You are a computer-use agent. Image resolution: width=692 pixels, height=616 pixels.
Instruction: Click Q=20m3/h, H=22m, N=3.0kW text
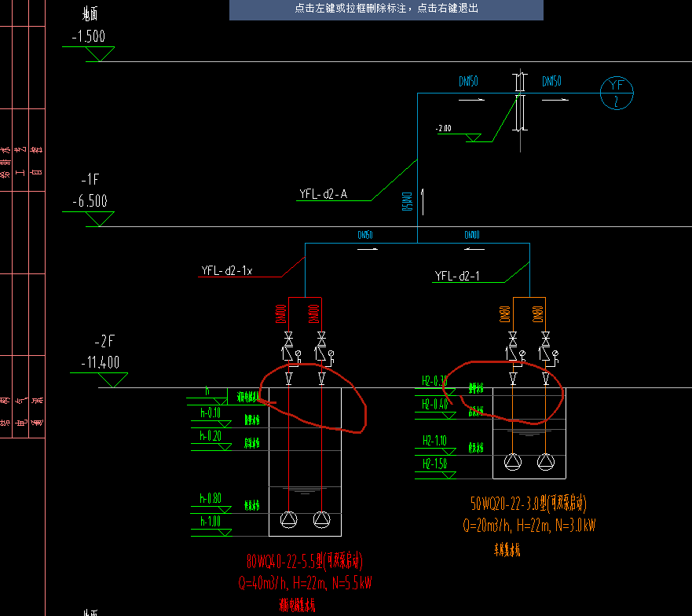pos(529,525)
